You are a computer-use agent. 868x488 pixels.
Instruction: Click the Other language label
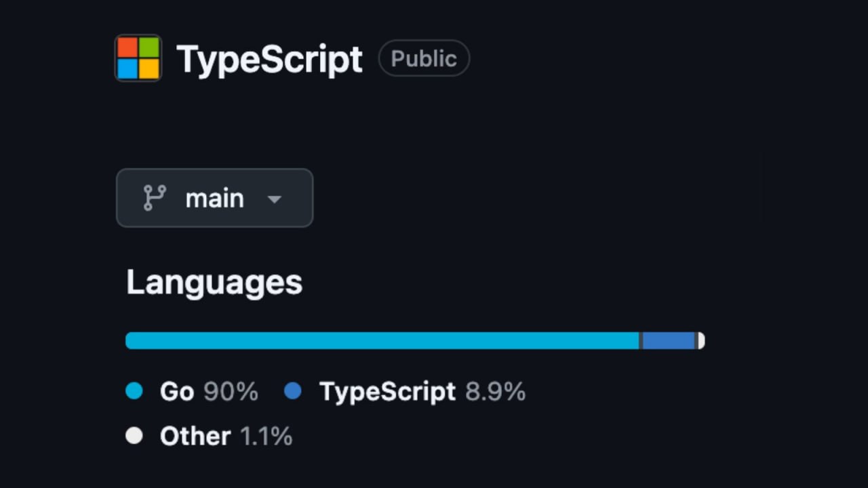[195, 436]
